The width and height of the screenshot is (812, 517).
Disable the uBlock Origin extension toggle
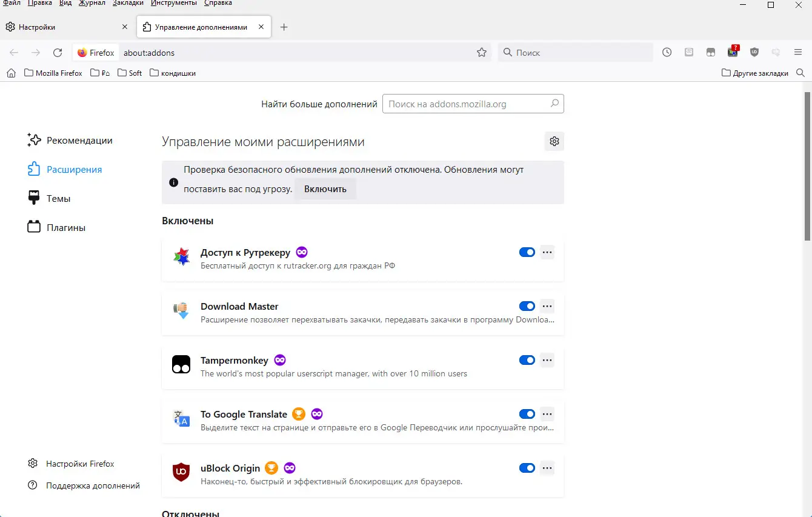click(527, 468)
